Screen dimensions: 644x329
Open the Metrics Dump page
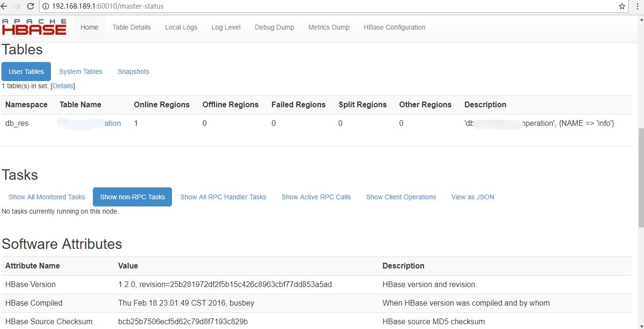point(329,27)
